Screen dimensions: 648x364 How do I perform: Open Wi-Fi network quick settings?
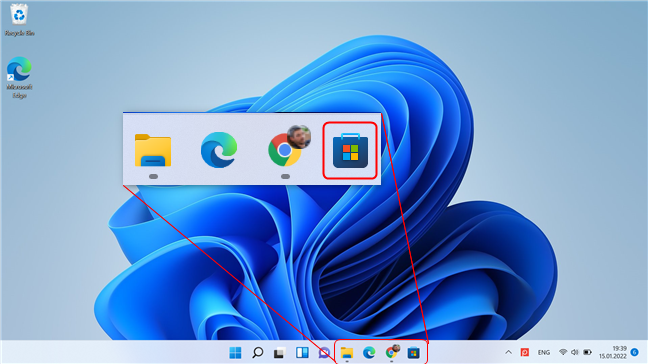click(x=563, y=352)
